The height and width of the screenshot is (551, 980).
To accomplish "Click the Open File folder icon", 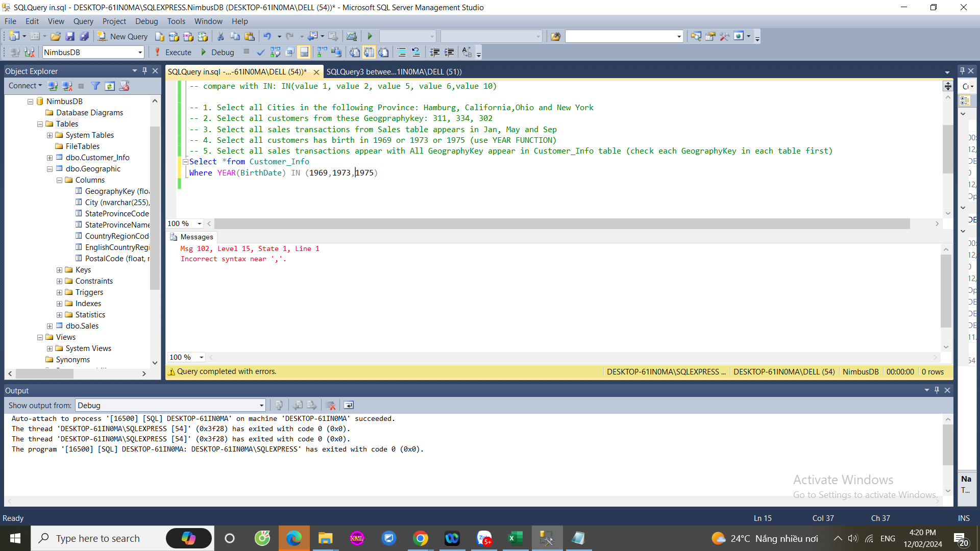I will (x=56, y=36).
